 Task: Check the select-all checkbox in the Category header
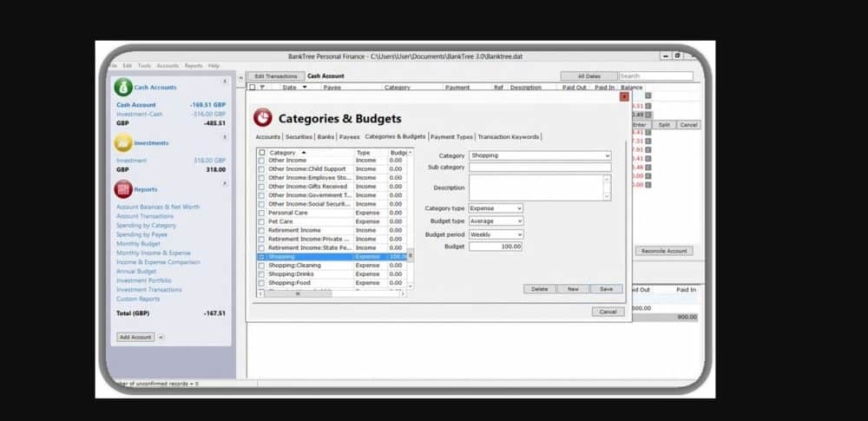click(261, 152)
